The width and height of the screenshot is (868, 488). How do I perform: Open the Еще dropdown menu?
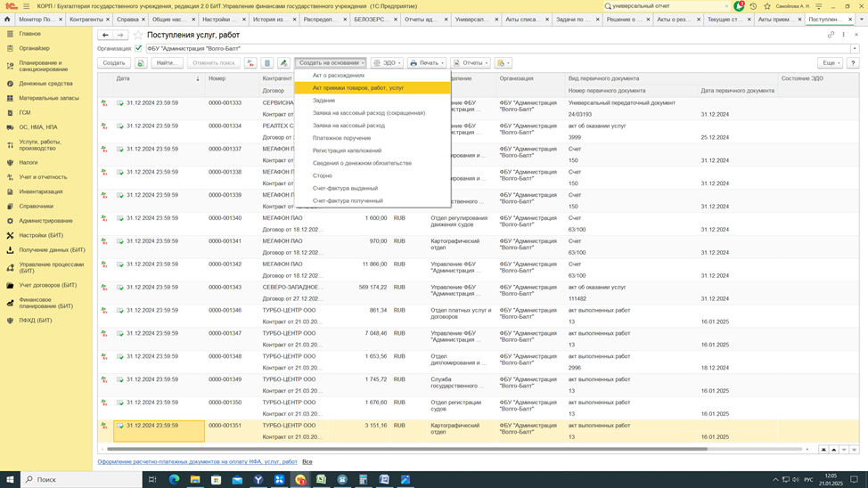coord(831,63)
